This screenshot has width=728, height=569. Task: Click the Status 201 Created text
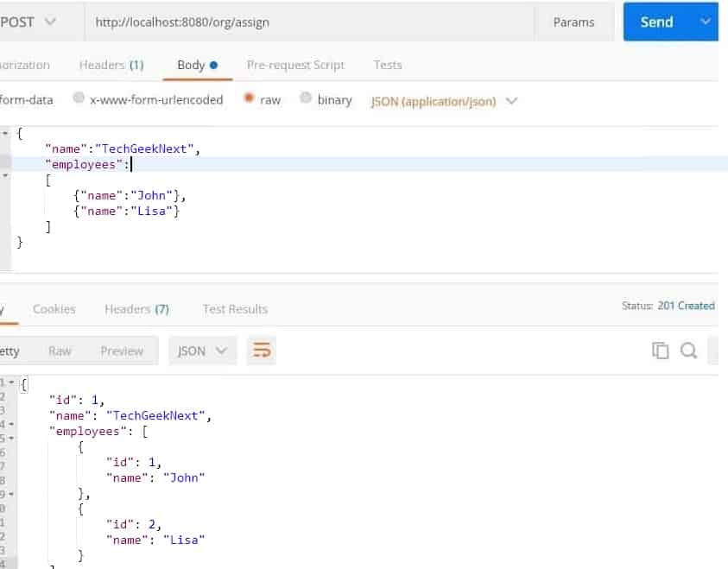[x=668, y=306]
